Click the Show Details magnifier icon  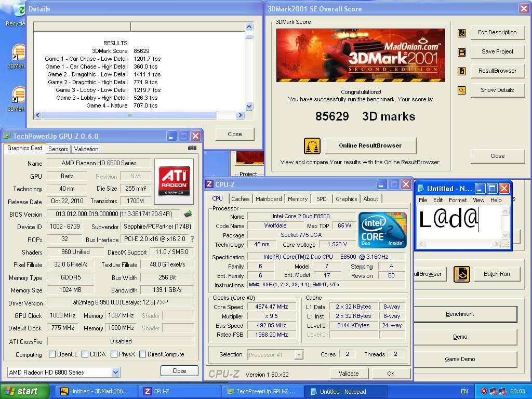pos(462,90)
